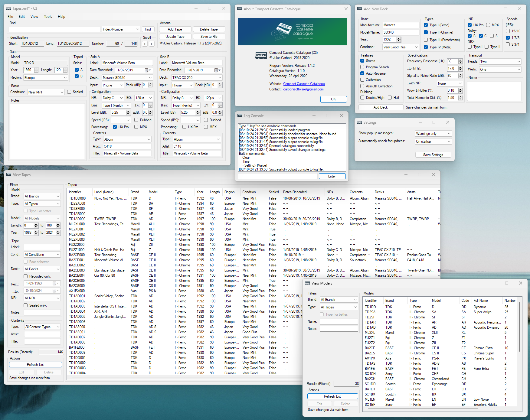Screen dimensions: 530x420
Task: Click the Log Console command input field
Action: click(x=278, y=176)
